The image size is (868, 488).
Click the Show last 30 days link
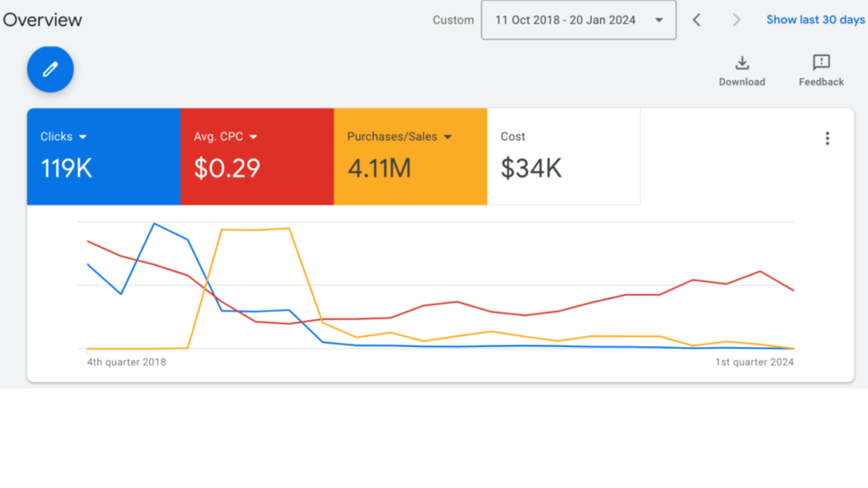815,20
